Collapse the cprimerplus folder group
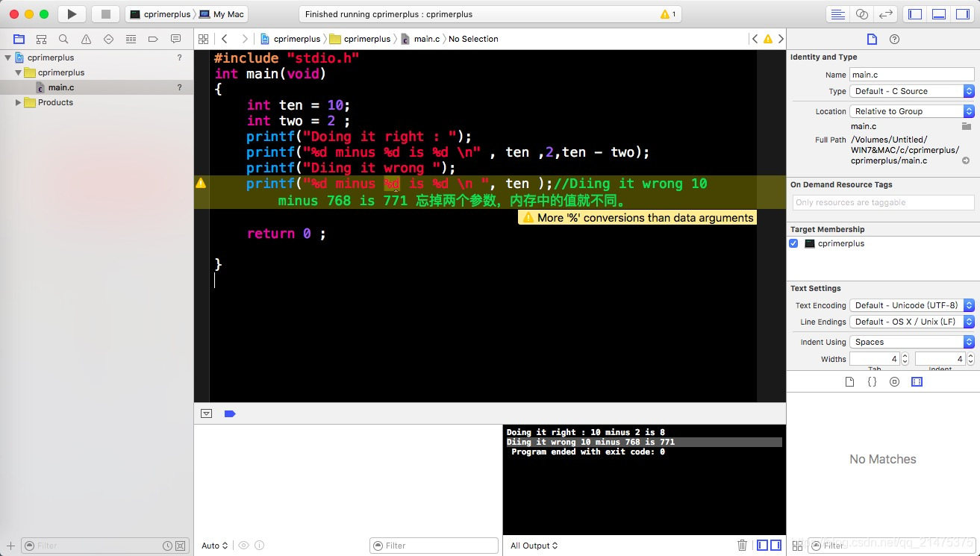Viewport: 980px width, 556px height. click(x=18, y=72)
